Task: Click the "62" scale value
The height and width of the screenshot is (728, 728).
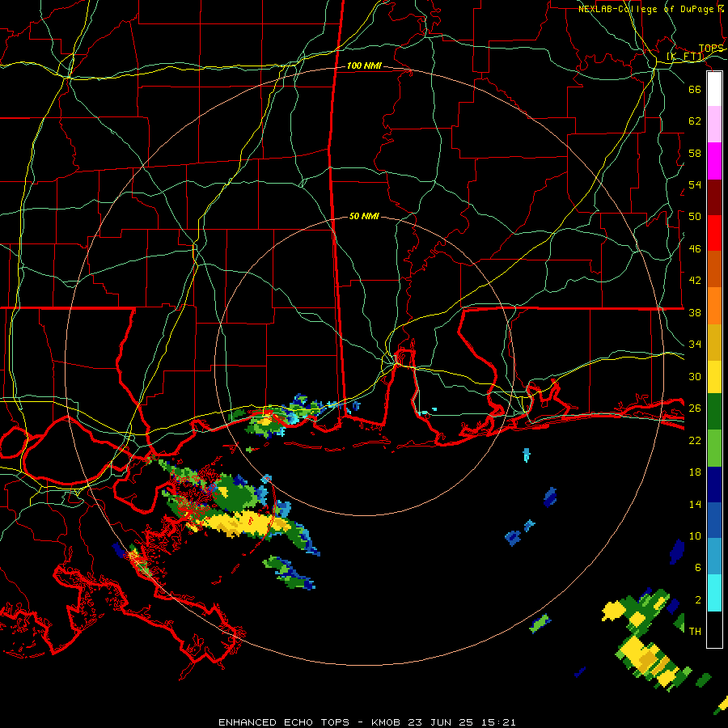Action: 695,121
